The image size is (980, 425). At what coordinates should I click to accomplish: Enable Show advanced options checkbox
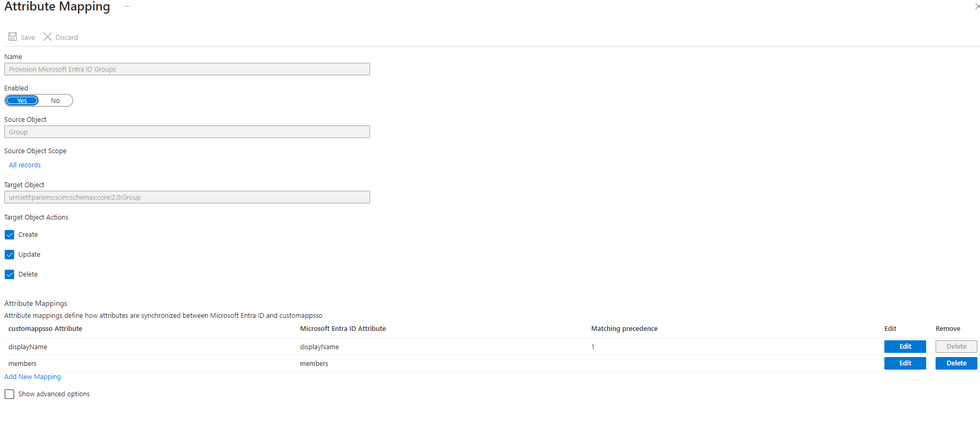point(9,394)
